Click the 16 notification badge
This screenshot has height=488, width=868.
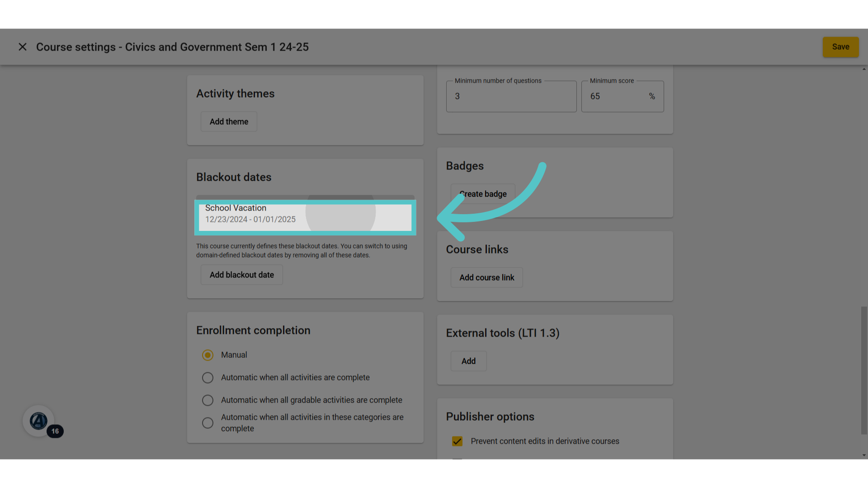55,432
